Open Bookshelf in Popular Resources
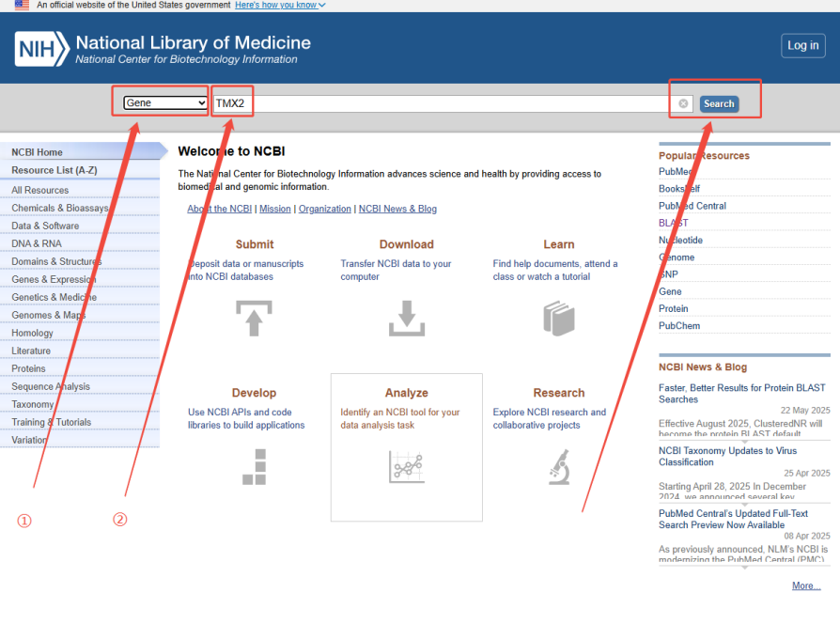The image size is (840, 624). coord(679,189)
